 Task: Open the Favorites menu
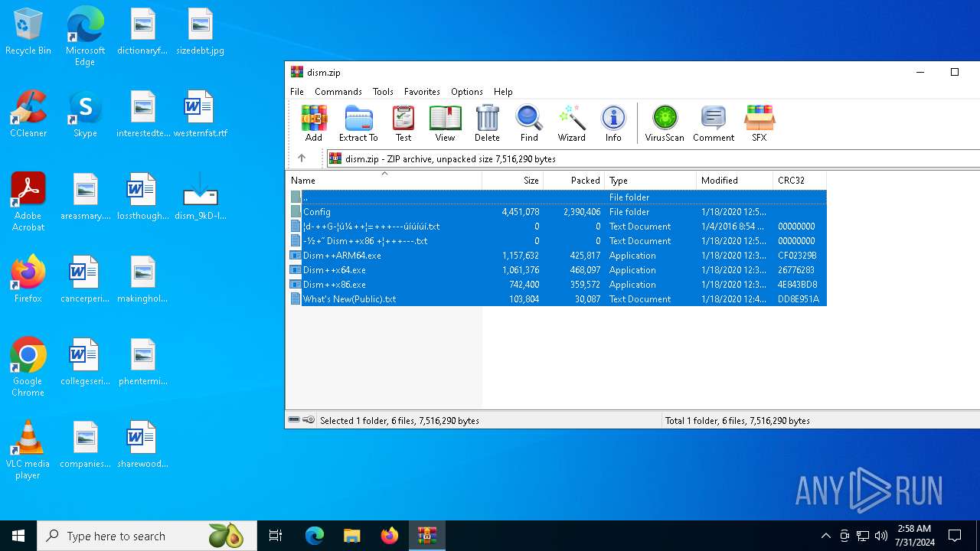coord(422,91)
